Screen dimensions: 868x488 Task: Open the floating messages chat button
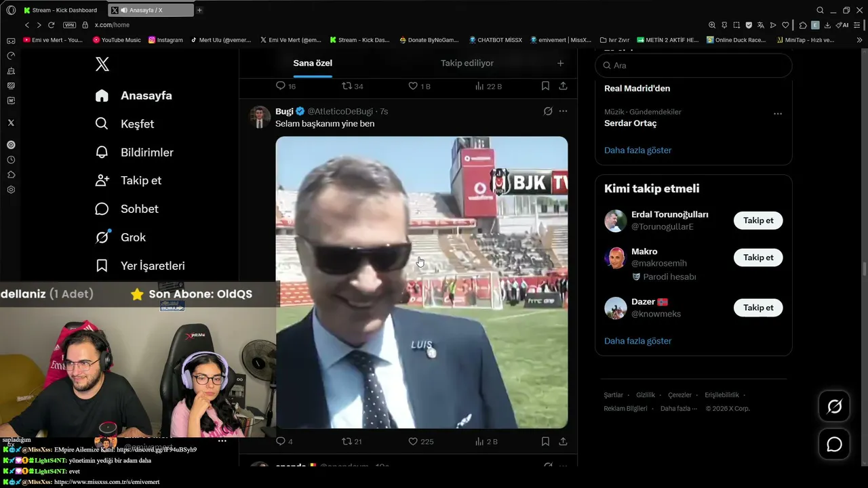coord(834,445)
